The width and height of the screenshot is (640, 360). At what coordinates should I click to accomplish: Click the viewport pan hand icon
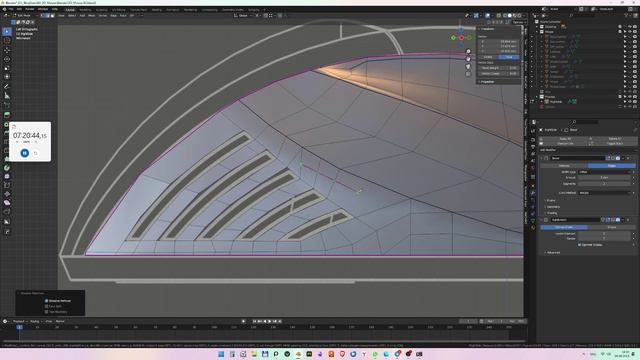(468, 59)
